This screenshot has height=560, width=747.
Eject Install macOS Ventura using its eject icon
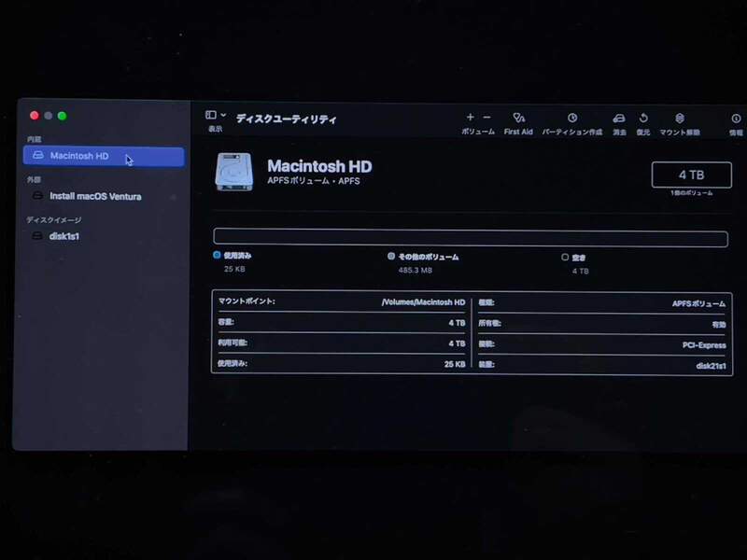pyautogui.click(x=174, y=197)
